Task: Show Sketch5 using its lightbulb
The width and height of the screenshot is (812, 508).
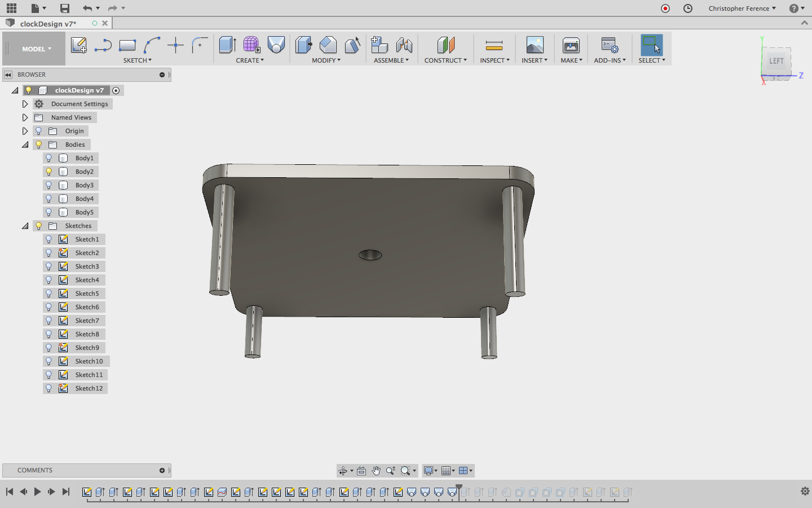Action: coord(49,294)
